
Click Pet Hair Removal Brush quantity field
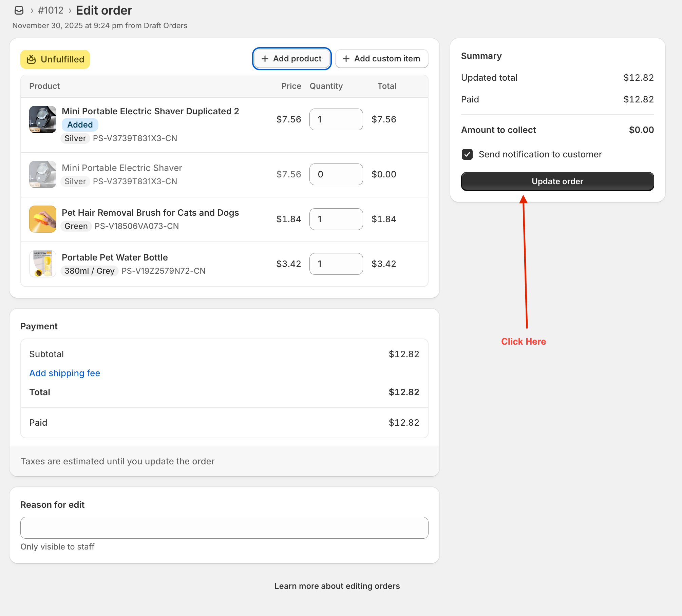336,219
